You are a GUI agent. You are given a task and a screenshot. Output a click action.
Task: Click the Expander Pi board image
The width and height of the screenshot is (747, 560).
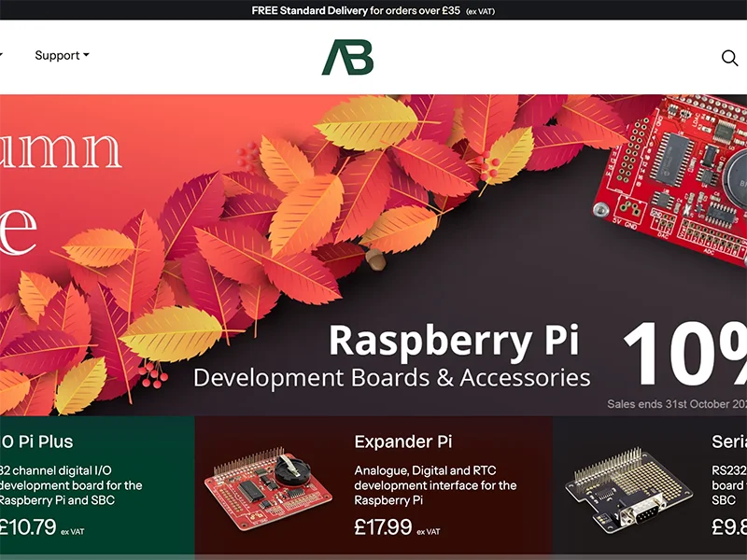[268, 488]
